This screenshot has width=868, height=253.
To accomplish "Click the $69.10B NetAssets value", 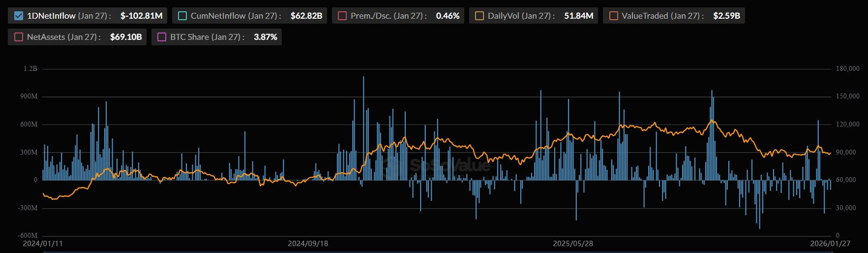I will (x=126, y=37).
